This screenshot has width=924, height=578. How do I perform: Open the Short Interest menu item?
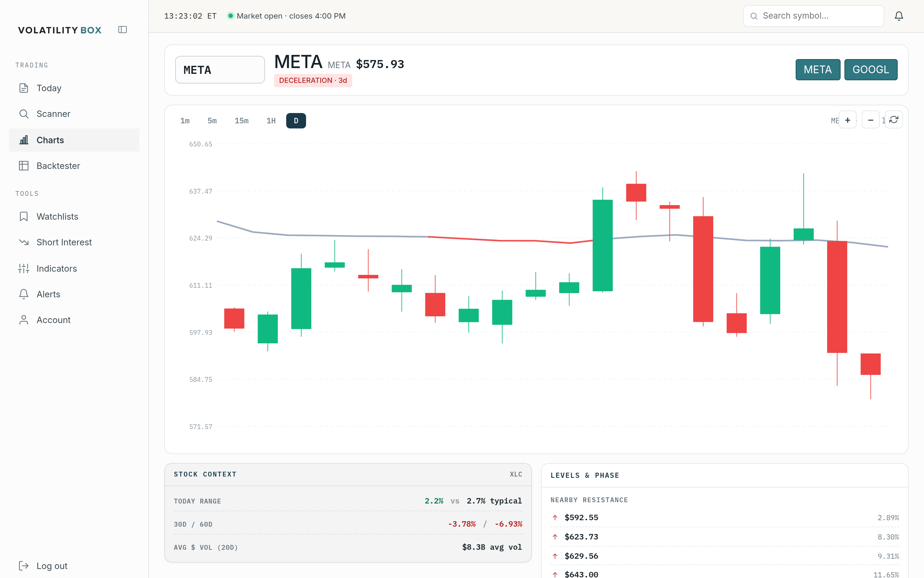(x=74, y=242)
